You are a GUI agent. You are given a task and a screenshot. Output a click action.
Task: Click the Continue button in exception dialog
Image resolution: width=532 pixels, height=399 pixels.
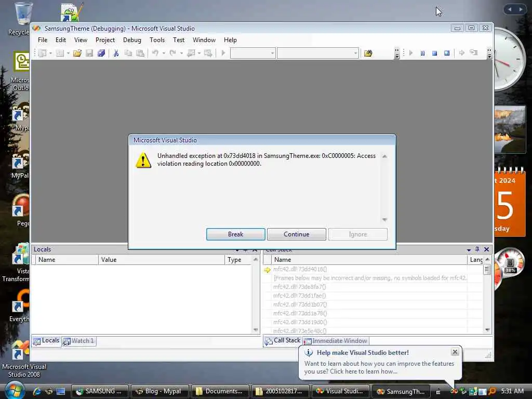coord(297,234)
